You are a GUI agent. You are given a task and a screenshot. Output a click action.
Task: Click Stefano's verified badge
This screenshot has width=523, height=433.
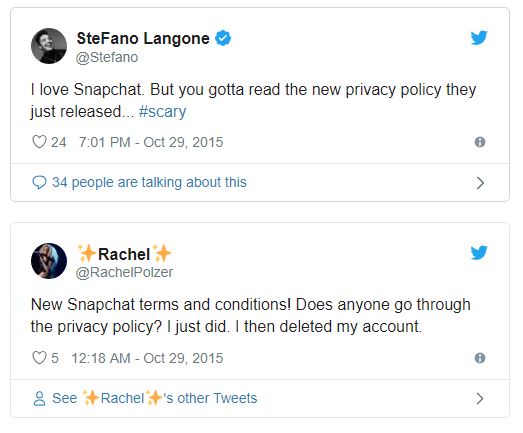click(x=223, y=38)
